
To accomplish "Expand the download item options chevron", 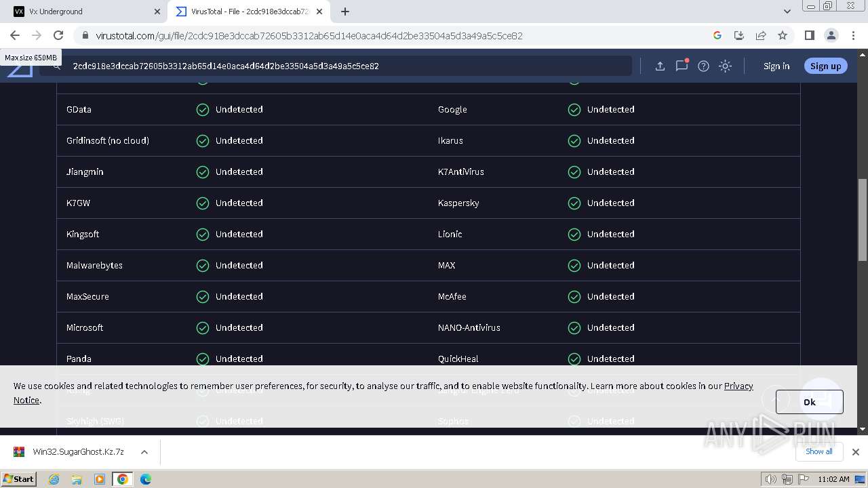I will pos(144,451).
